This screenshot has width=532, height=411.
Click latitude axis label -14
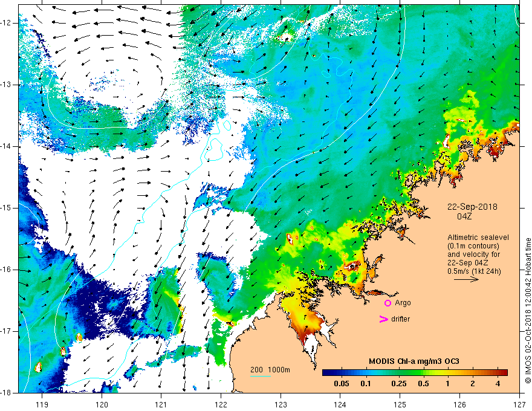[x=7, y=146]
